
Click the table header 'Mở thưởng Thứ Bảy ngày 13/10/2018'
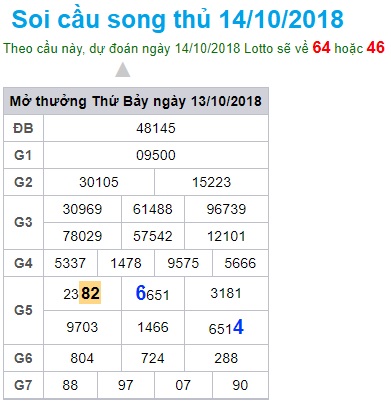click(136, 101)
